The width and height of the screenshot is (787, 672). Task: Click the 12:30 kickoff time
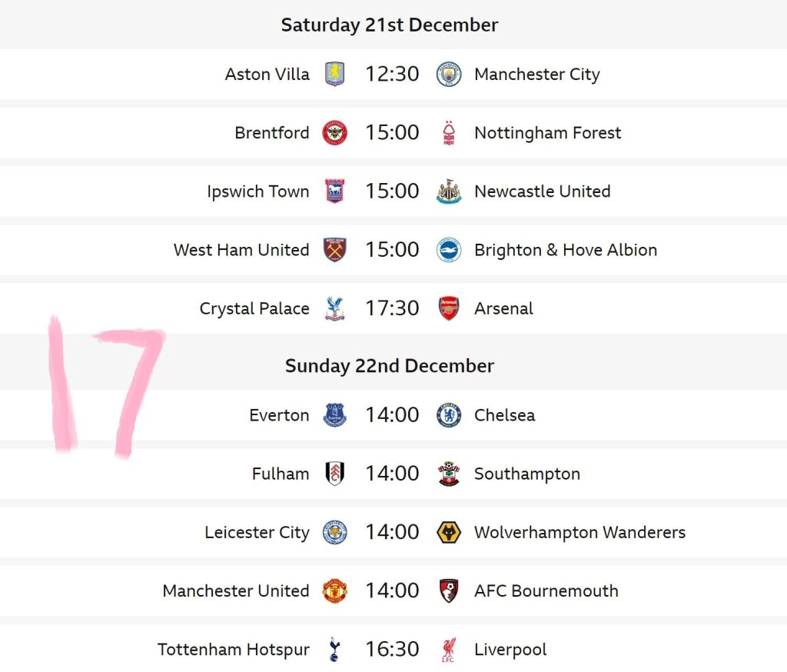[x=392, y=75]
